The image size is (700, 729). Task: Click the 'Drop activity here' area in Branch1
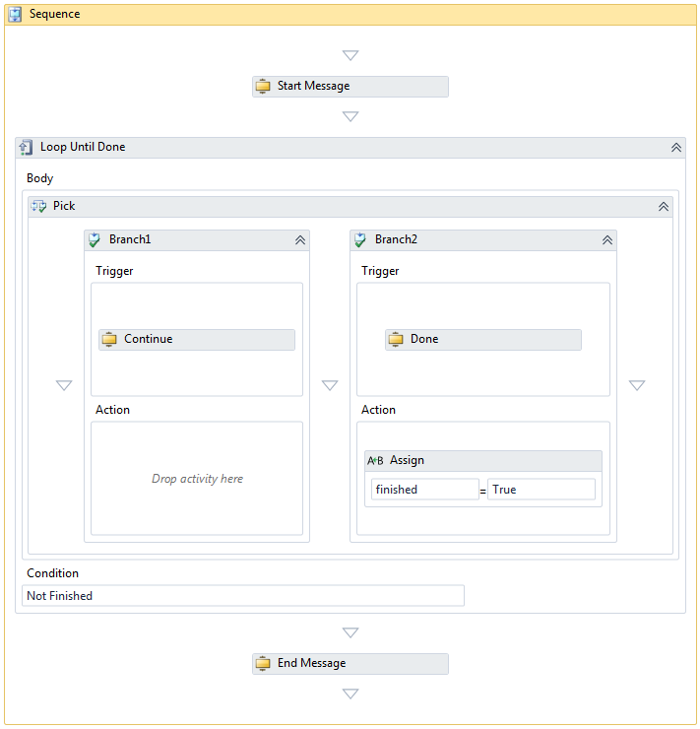pyautogui.click(x=197, y=479)
